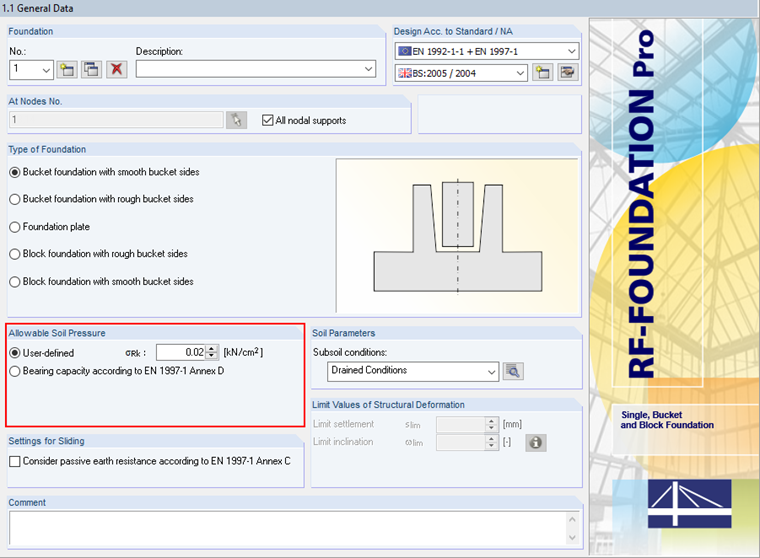Uncheck All nodal supports
Viewport: 760px width, 558px height.
tap(268, 120)
